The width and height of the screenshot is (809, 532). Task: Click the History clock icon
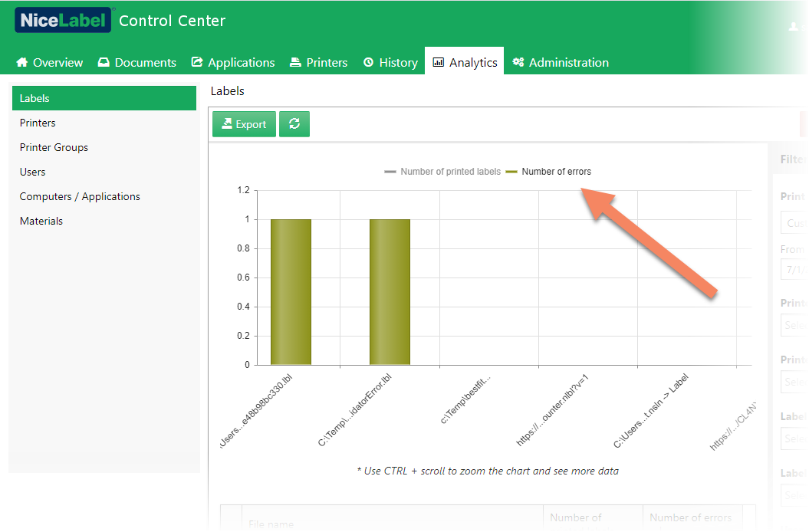368,62
